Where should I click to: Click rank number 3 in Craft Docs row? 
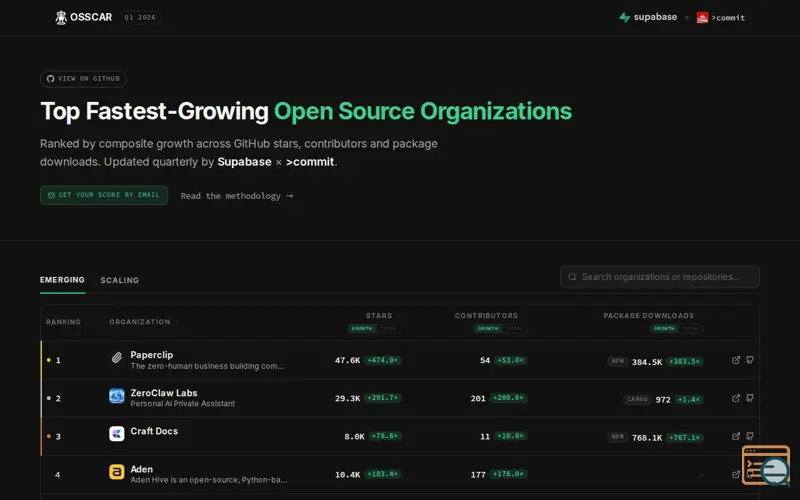coord(58,436)
